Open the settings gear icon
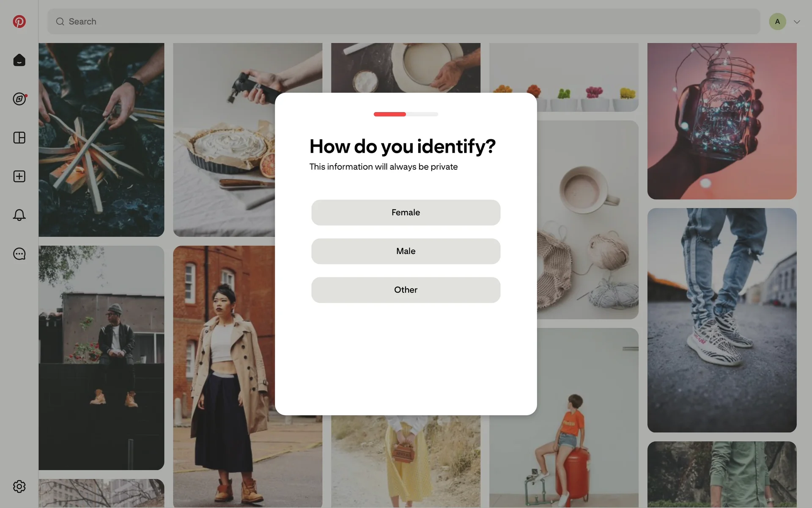Image resolution: width=812 pixels, height=508 pixels. tap(19, 486)
